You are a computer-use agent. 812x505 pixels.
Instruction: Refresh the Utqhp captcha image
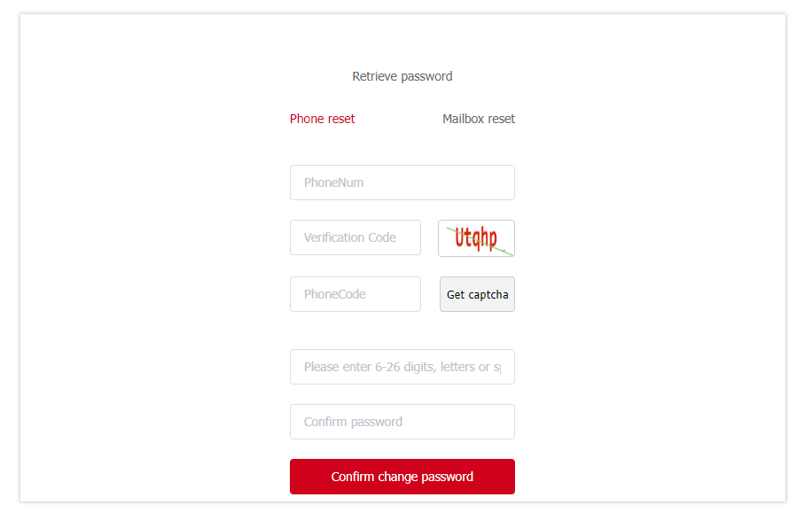click(x=476, y=238)
